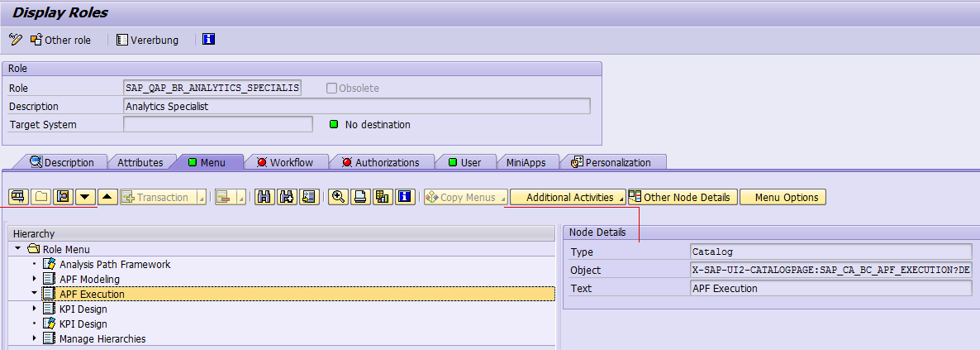
Task: Click the move up arrow icon
Action: pyautogui.click(x=107, y=197)
